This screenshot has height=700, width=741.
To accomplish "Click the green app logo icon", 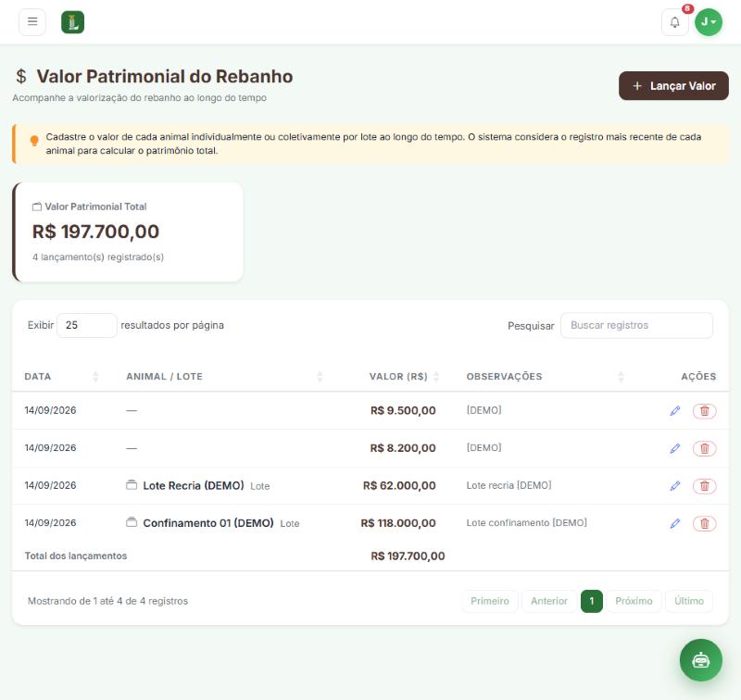I will (73, 22).
